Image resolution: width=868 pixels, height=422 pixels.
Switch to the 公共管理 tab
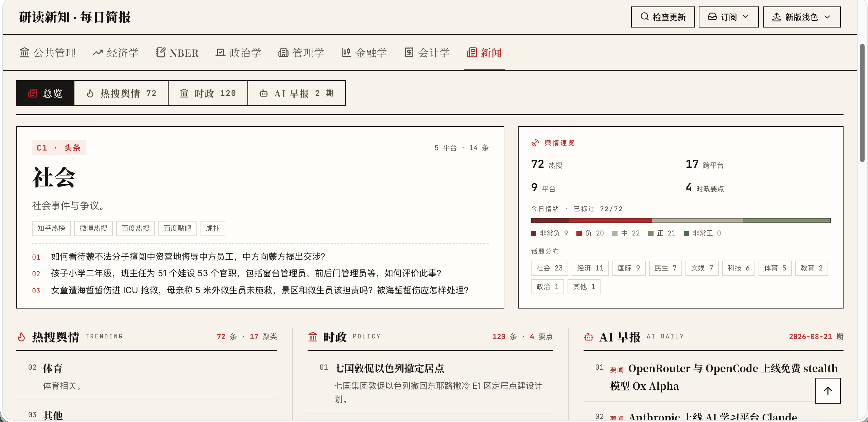click(x=48, y=53)
